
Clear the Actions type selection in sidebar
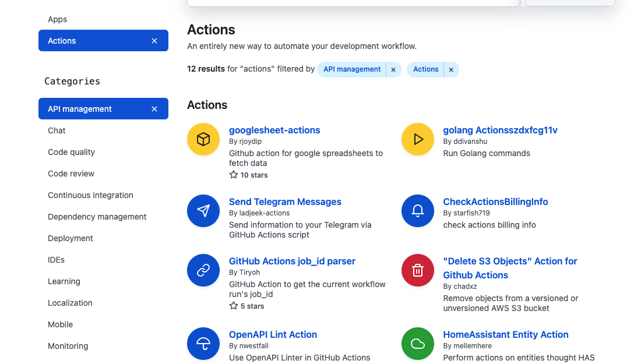click(x=154, y=41)
